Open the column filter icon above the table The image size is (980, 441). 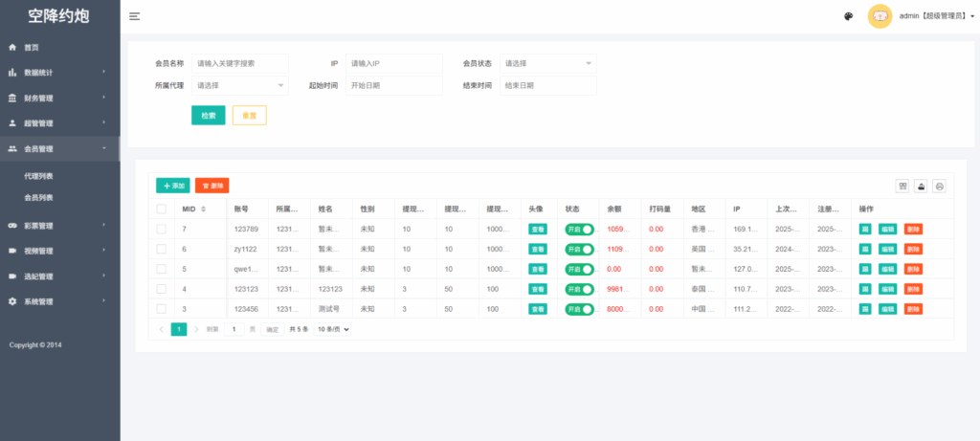tap(902, 186)
